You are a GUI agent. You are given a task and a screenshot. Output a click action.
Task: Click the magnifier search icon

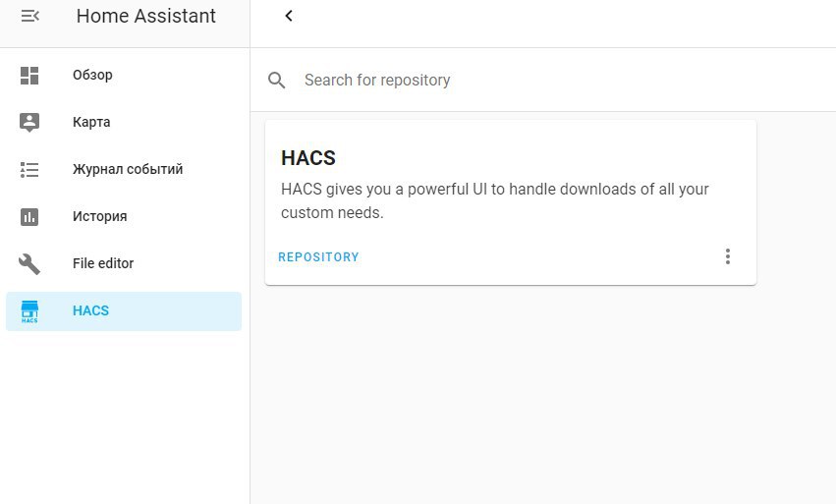[x=276, y=80]
